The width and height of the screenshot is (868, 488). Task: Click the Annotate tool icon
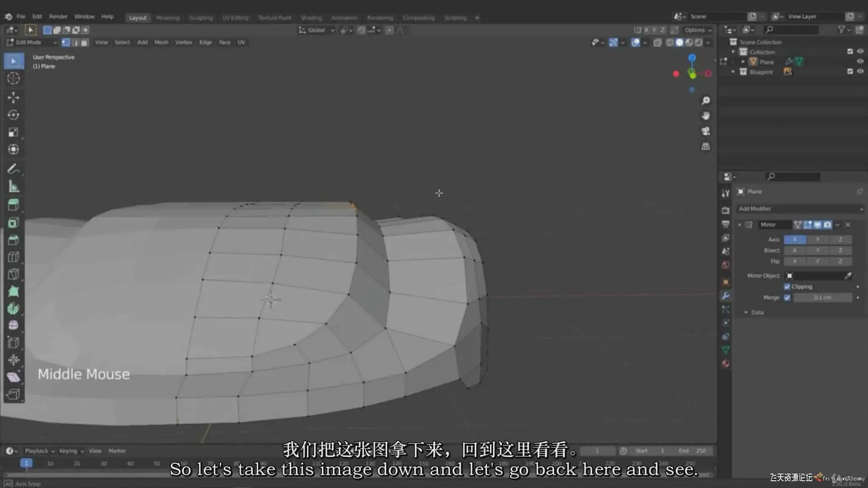pos(14,169)
